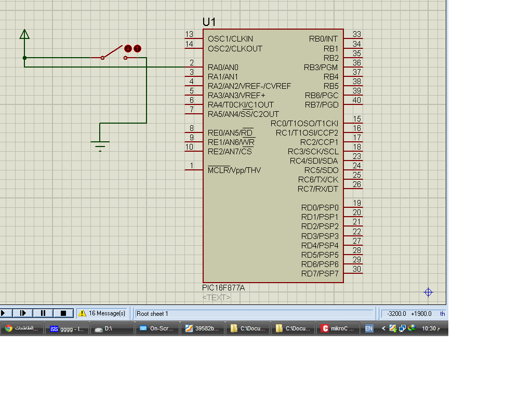Image resolution: width=532 pixels, height=399 pixels.
Task: Click pin number 13 beside OSC1/CLKIN
Action: 189,34
